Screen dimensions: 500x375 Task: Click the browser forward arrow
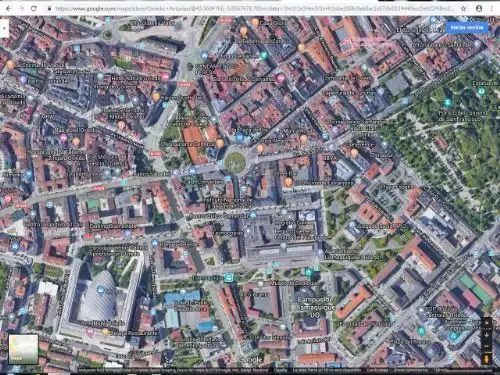pyautogui.click(x=21, y=8)
